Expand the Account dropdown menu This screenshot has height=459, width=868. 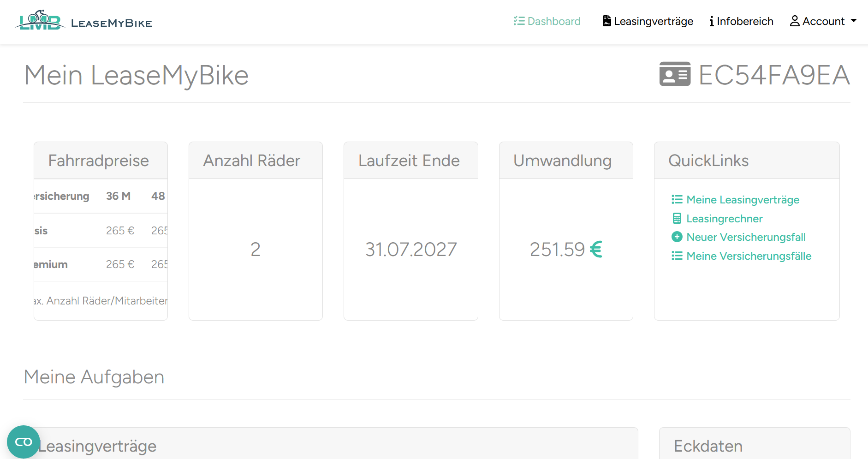823,21
